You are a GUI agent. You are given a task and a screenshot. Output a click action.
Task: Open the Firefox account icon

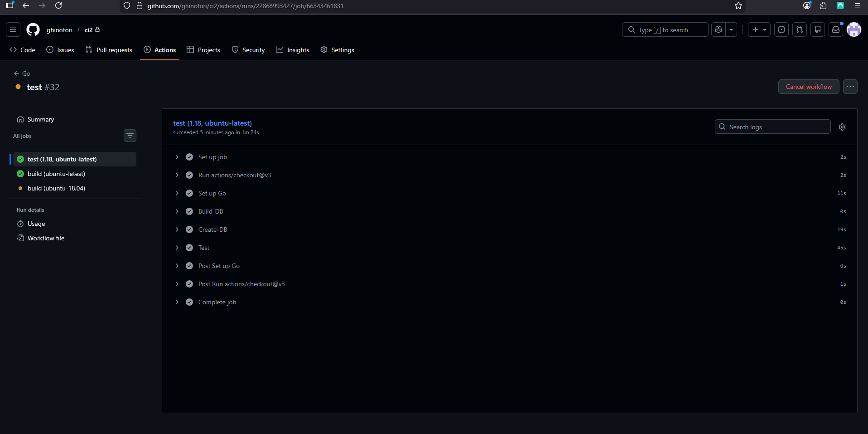pos(807,6)
